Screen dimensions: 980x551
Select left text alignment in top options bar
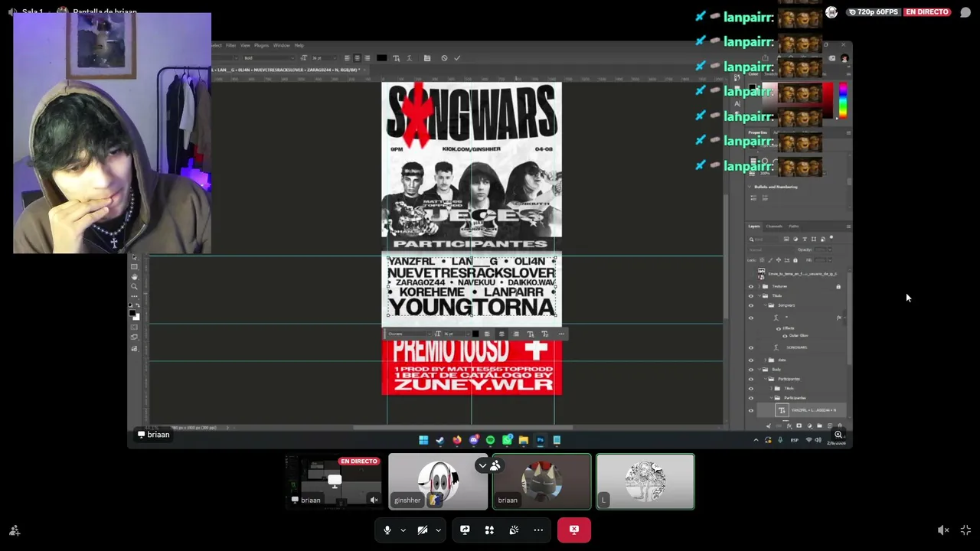tap(347, 58)
